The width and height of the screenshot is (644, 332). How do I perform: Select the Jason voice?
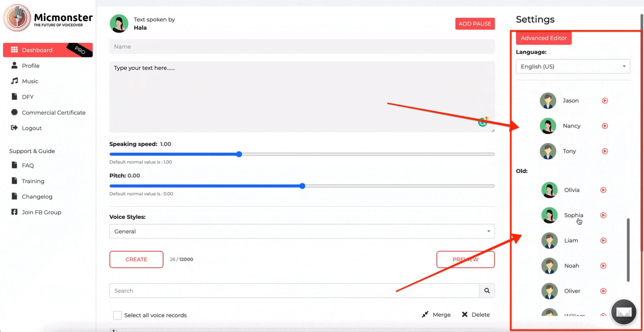(x=570, y=101)
